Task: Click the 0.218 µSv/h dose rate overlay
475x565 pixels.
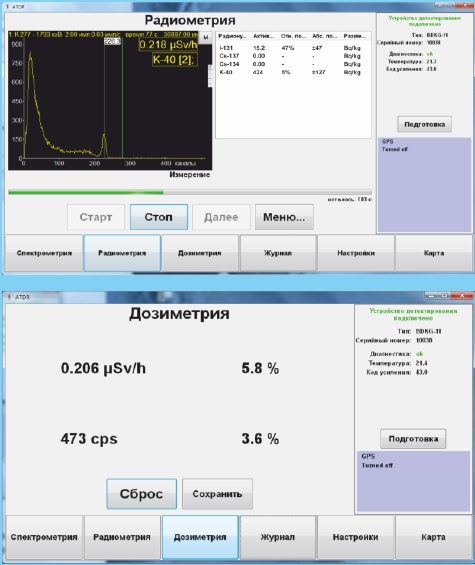Action: click(168, 45)
